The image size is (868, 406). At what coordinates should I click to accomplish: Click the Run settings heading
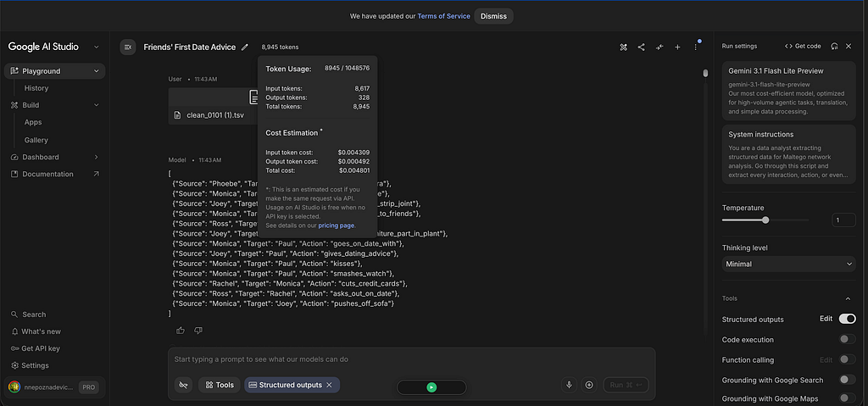pos(739,46)
